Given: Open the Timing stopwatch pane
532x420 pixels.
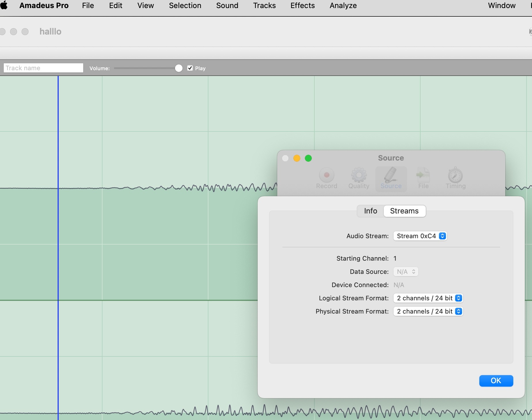Looking at the screenshot, I should coord(455,179).
